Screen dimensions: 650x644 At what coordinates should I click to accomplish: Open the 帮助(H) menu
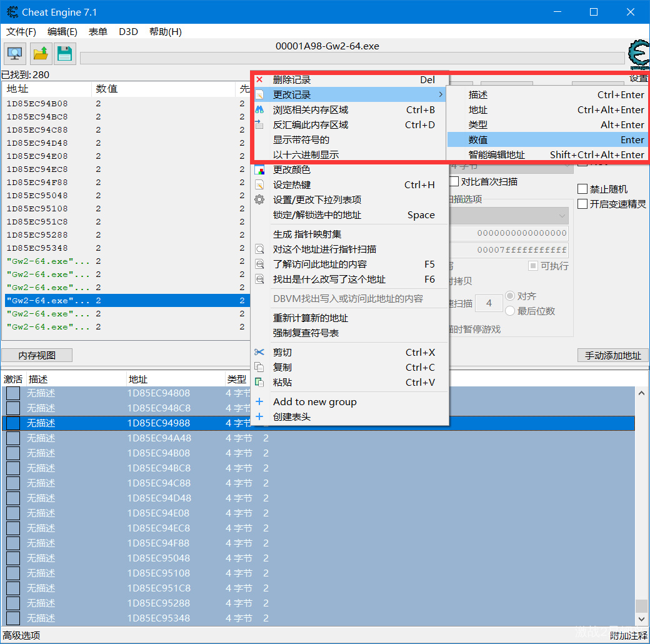pos(166,31)
